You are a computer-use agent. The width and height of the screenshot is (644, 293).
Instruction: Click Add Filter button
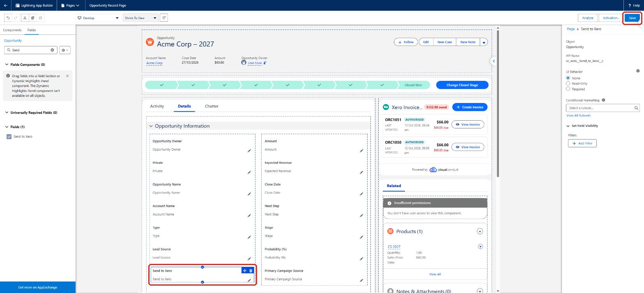(x=582, y=143)
